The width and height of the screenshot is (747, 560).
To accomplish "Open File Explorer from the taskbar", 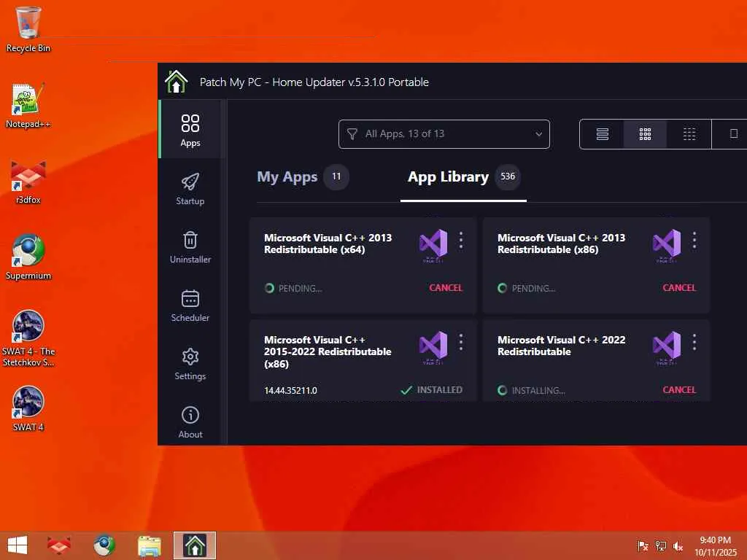I will point(149,545).
